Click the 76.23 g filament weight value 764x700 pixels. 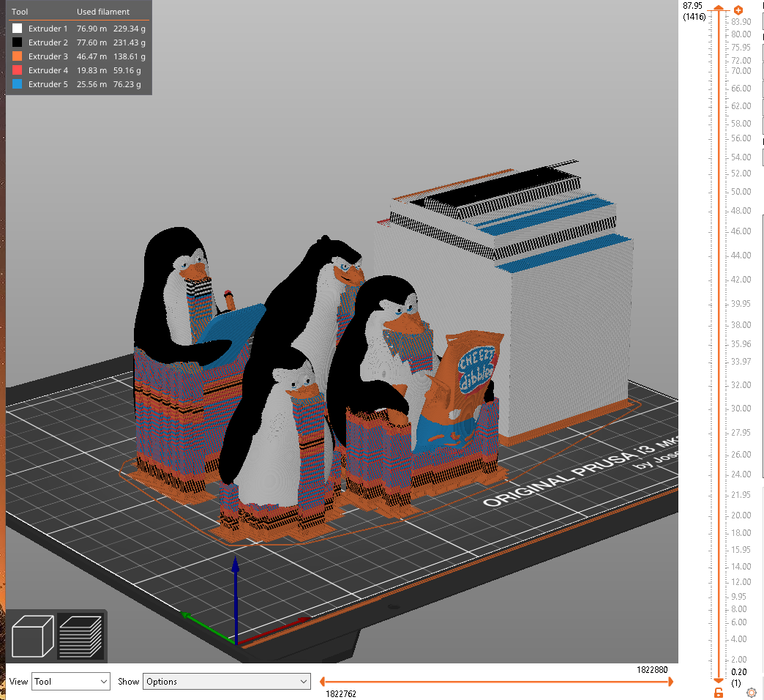pyautogui.click(x=127, y=84)
